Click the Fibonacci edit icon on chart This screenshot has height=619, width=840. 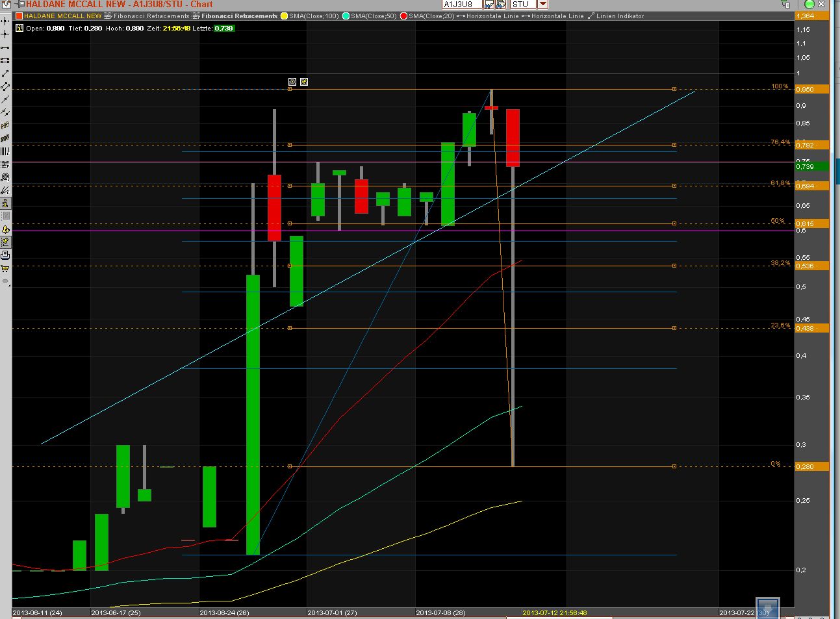(x=304, y=81)
